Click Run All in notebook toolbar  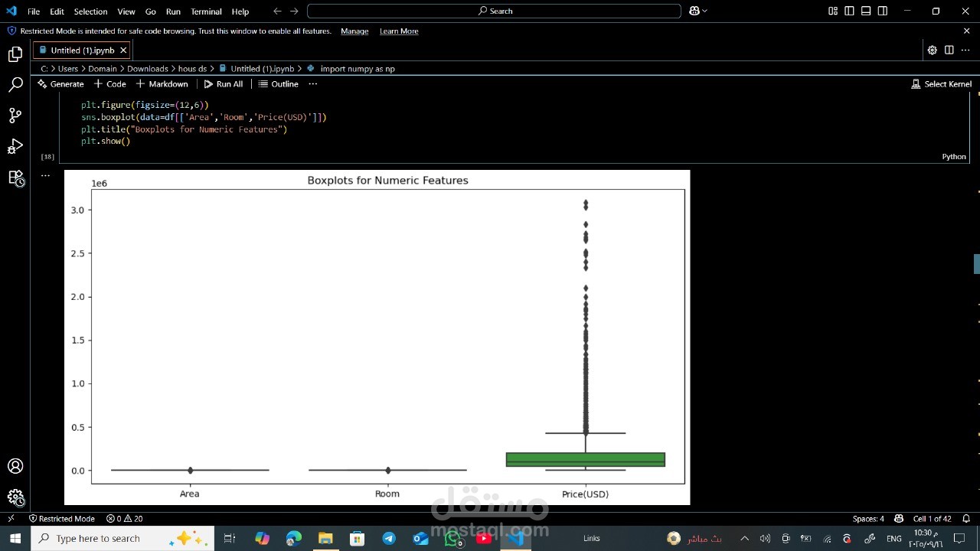224,84
